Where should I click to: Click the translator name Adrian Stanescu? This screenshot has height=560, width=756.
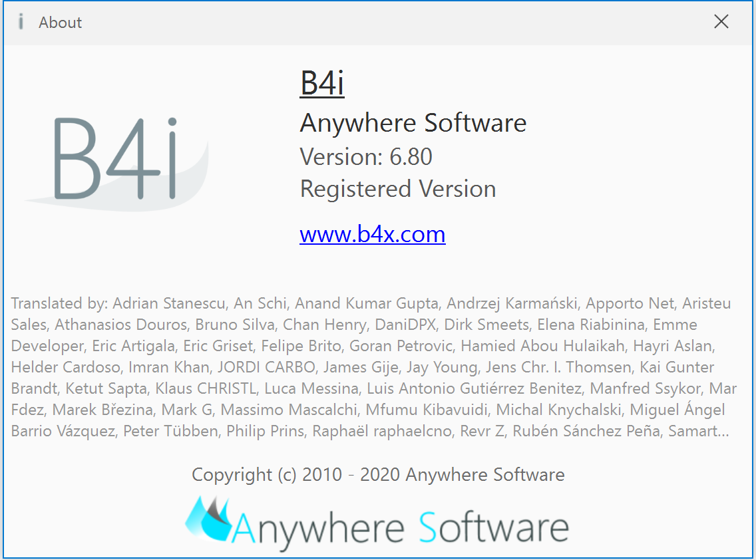pos(169,303)
